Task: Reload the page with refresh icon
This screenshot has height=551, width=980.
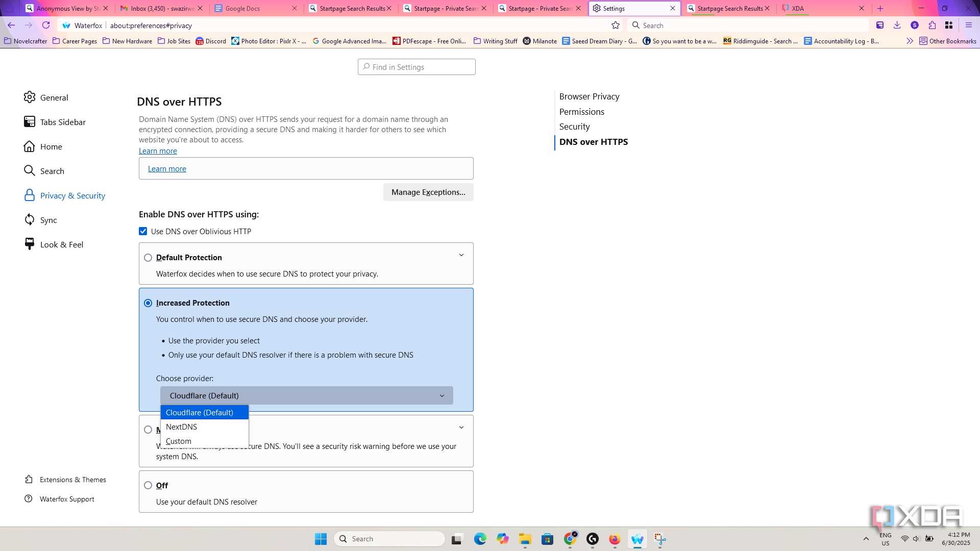Action: tap(46, 25)
